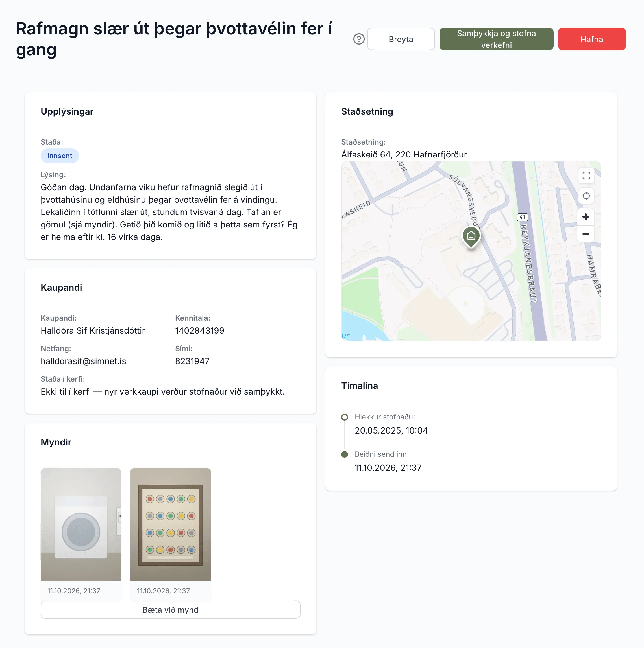Click the house location pin on map

[471, 237]
